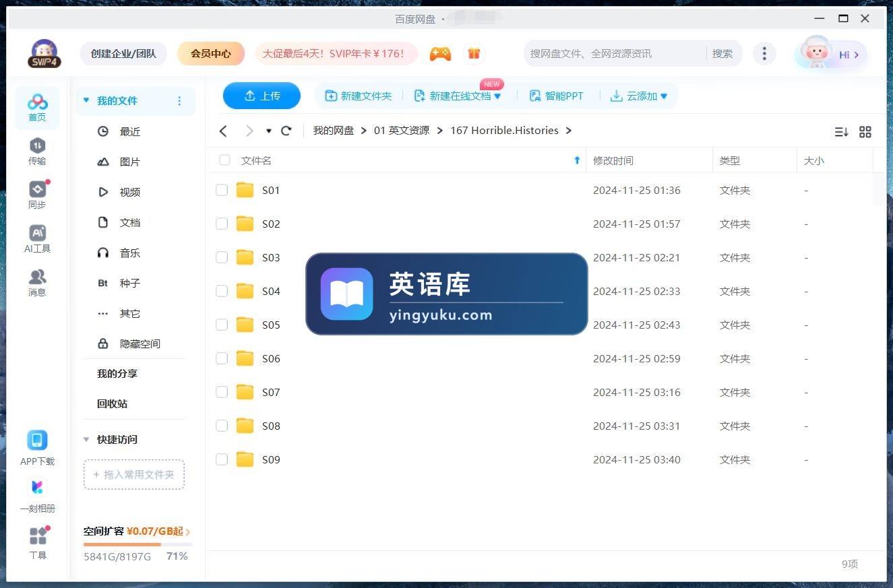Click the 搜索 search button
The width and height of the screenshot is (893, 588).
(x=722, y=53)
